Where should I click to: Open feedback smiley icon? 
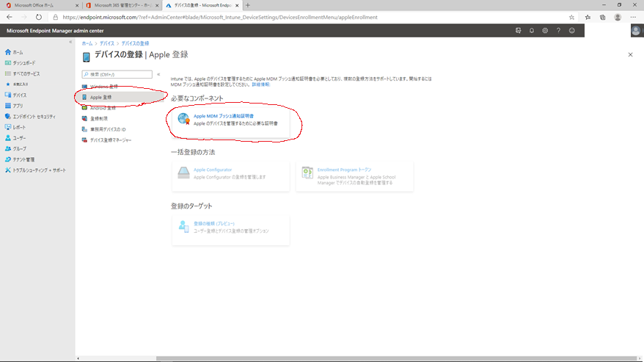pyautogui.click(x=571, y=30)
